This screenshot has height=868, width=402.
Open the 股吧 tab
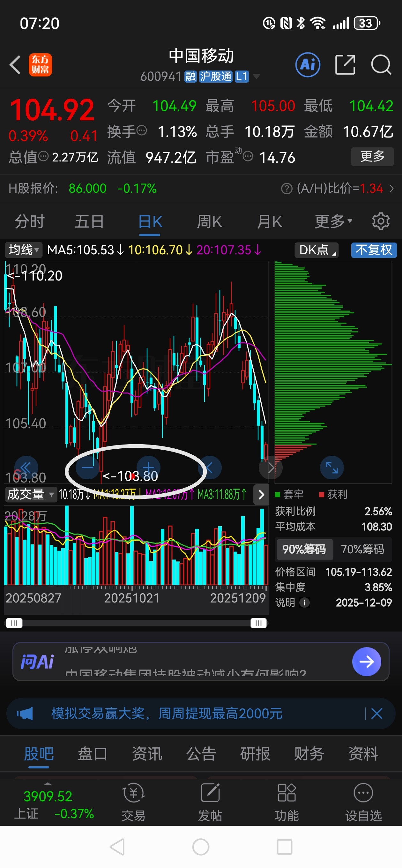pos(39,754)
